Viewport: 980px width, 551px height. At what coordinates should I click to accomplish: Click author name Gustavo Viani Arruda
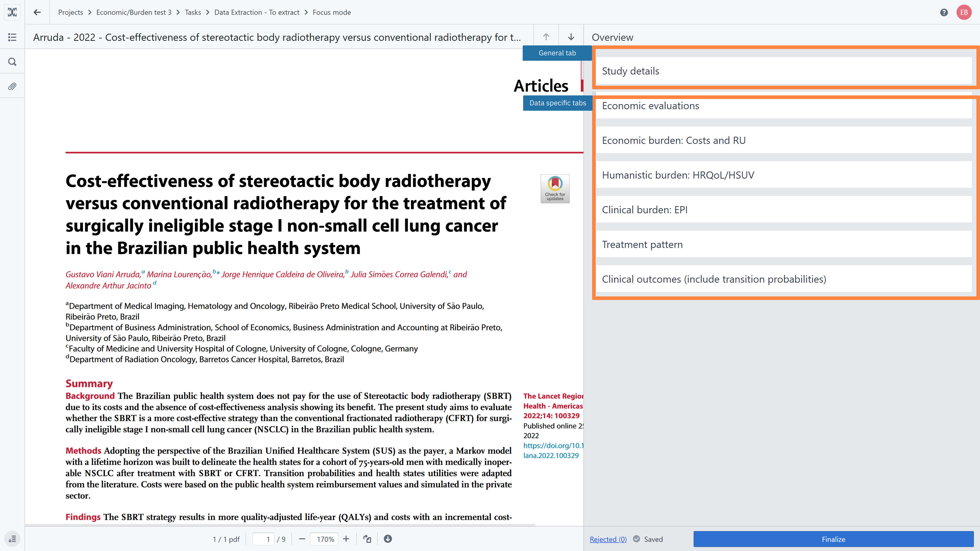coord(103,274)
